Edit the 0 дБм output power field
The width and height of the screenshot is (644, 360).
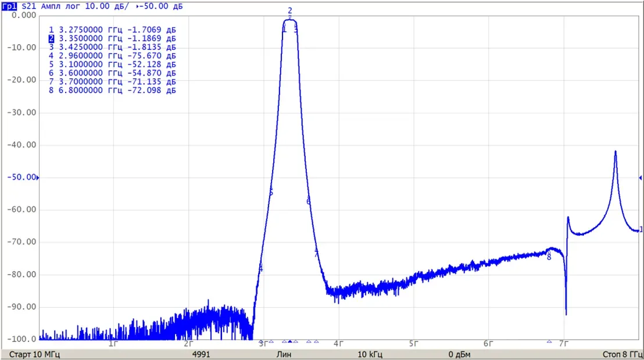(460, 354)
